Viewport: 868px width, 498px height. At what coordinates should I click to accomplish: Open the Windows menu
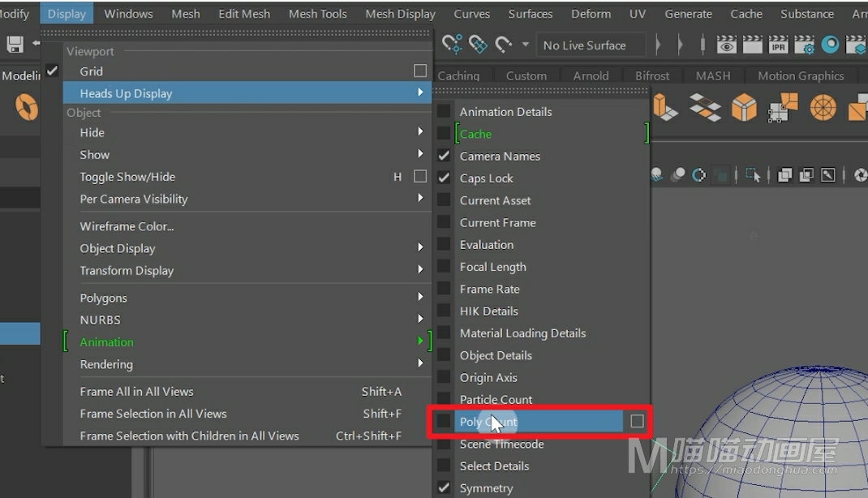(x=128, y=14)
